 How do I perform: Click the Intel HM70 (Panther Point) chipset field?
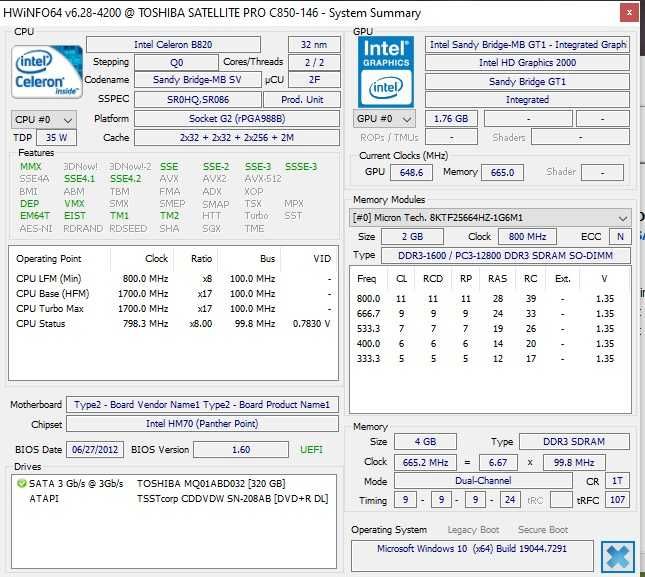tap(202, 424)
